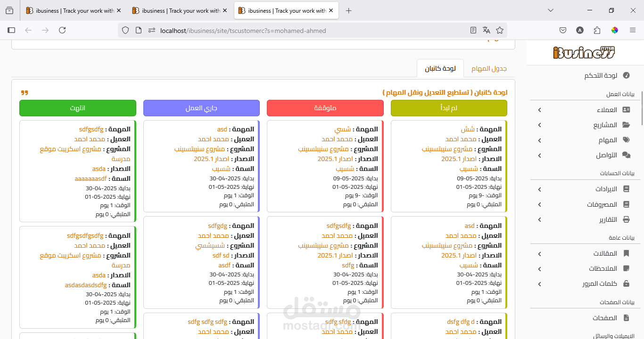Click the Pocket save icon in toolbar
This screenshot has height=339, width=644.
(x=563, y=30)
